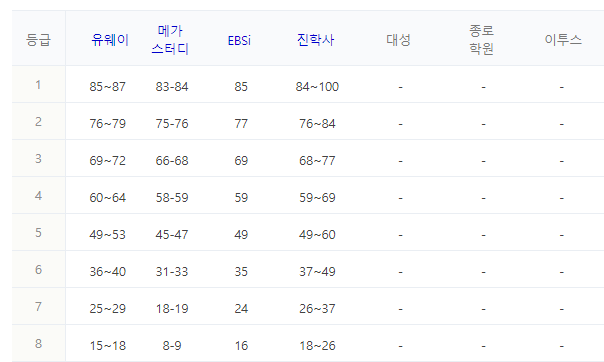Click EBSi value 85 in grade 1 row
The image size is (604, 362).
click(x=241, y=87)
